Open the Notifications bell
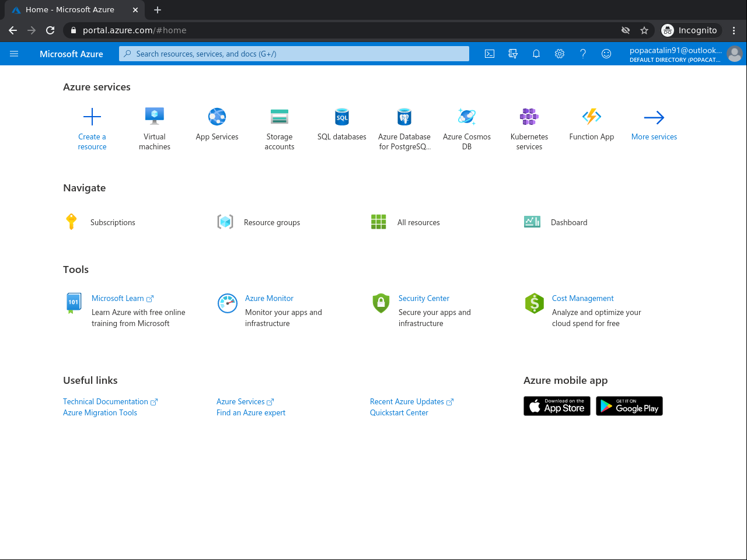747x560 pixels. (x=536, y=53)
